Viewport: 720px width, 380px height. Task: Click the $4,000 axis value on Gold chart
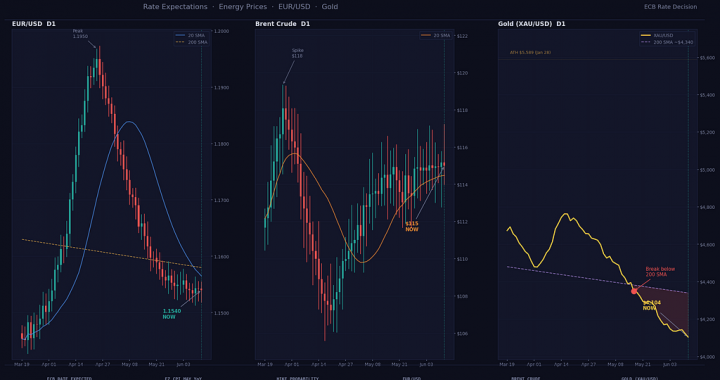tap(707, 357)
